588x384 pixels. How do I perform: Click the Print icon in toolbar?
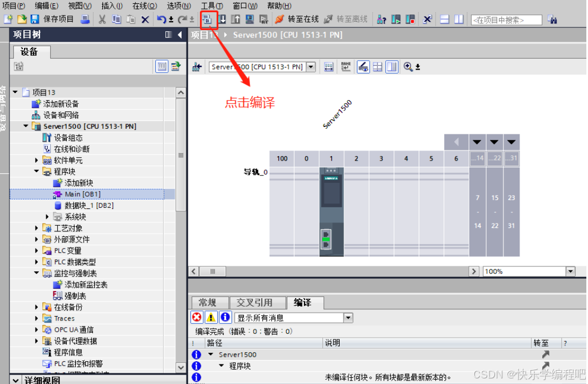point(85,19)
